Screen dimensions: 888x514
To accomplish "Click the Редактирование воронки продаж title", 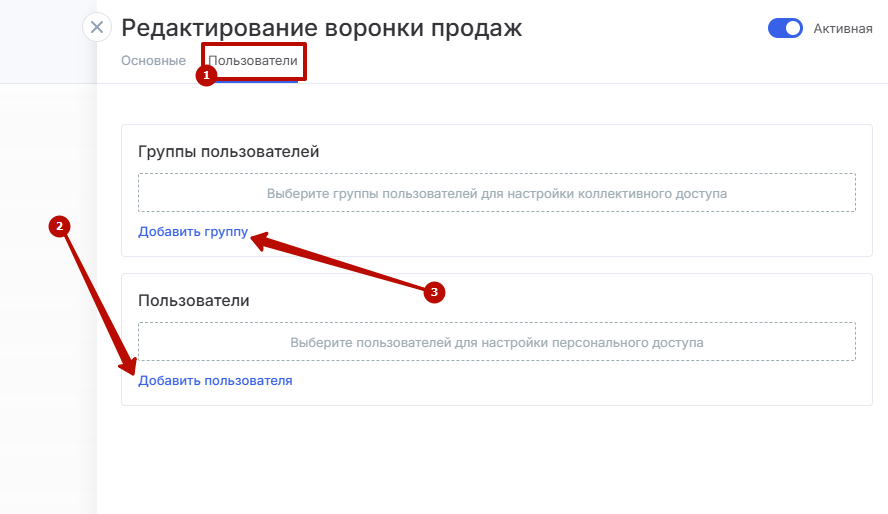I will pyautogui.click(x=321, y=28).
